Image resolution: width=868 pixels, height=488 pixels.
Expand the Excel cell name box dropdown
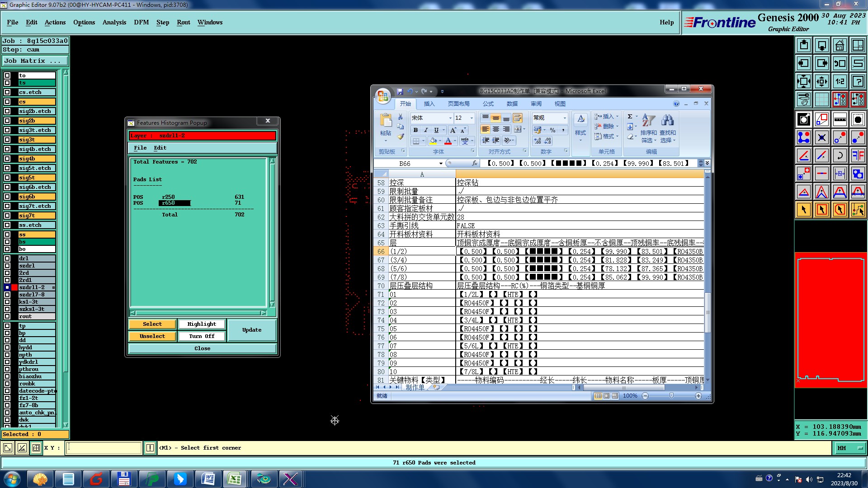tap(441, 164)
